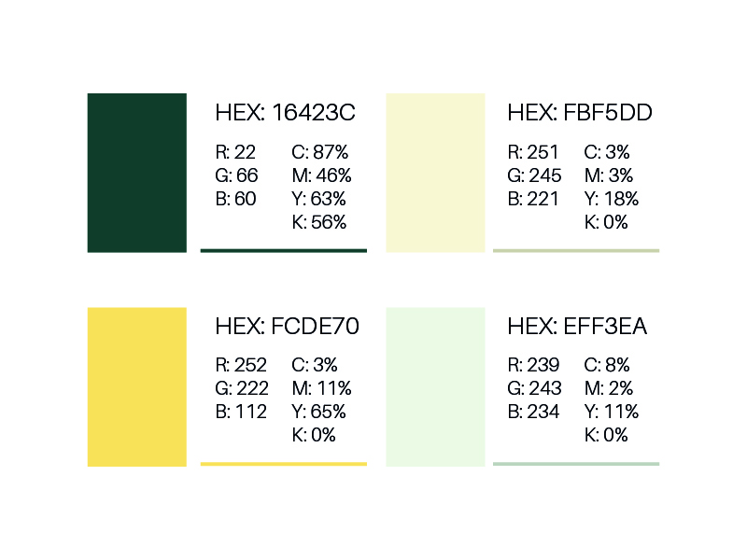The image size is (747, 560).
Task: Click the M: 11% value
Action: [321, 388]
